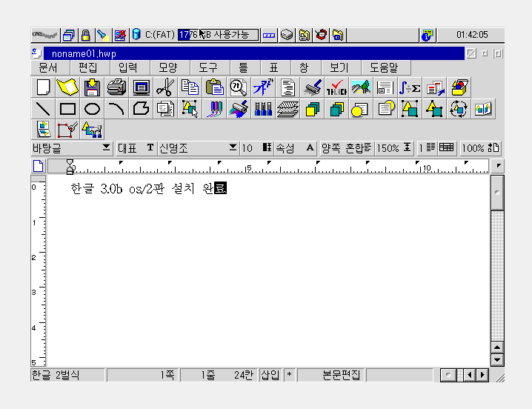Open the ruler options arrow at right of ruler
The width and height of the screenshot is (532, 409).
pyautogui.click(x=498, y=165)
